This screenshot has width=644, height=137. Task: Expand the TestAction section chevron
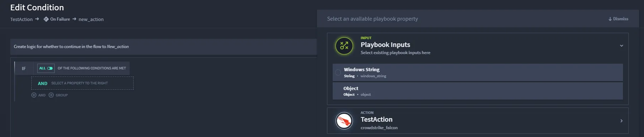(621, 121)
